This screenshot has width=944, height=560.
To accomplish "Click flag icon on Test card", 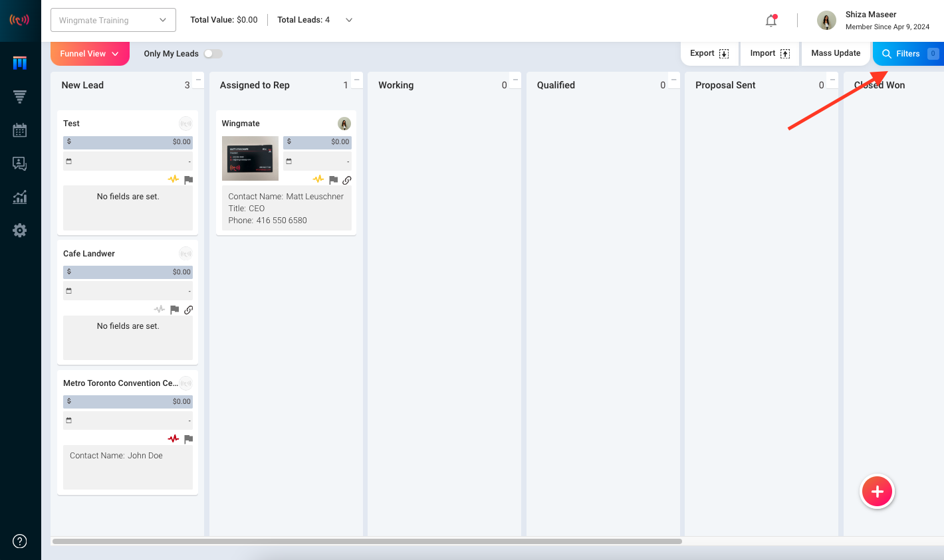I will coord(189,180).
